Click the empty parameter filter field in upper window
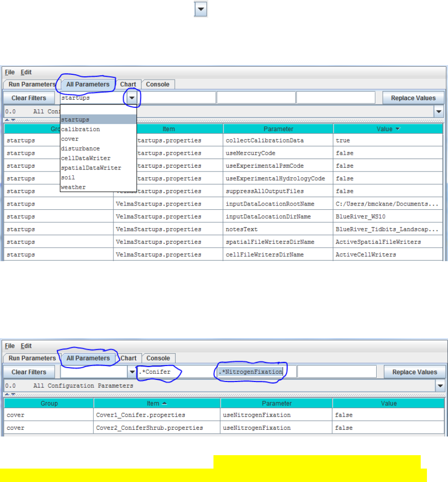This screenshot has height=482, width=448. [x=256, y=98]
